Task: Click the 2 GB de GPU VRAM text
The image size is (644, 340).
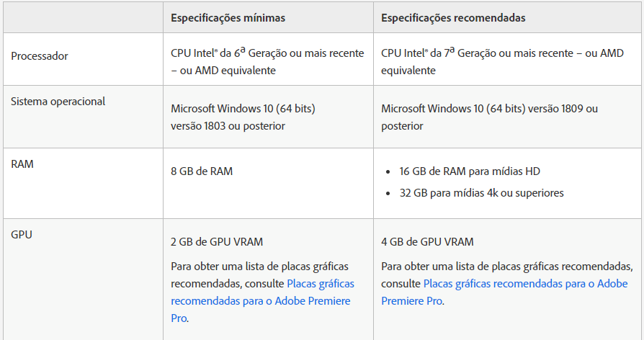Action: point(217,242)
